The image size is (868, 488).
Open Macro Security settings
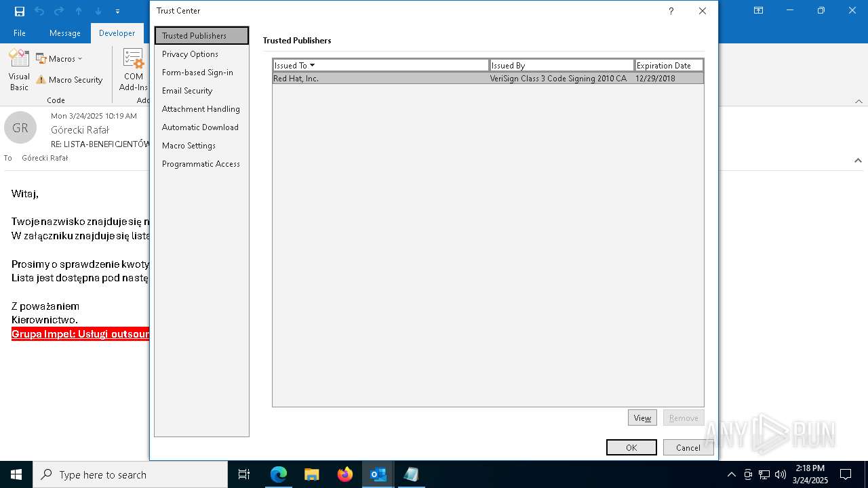69,79
